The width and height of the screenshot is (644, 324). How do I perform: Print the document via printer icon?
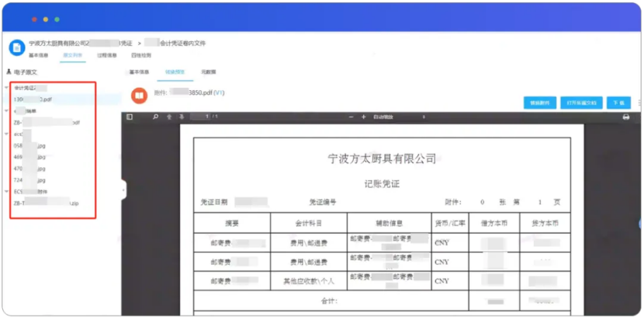(626, 117)
